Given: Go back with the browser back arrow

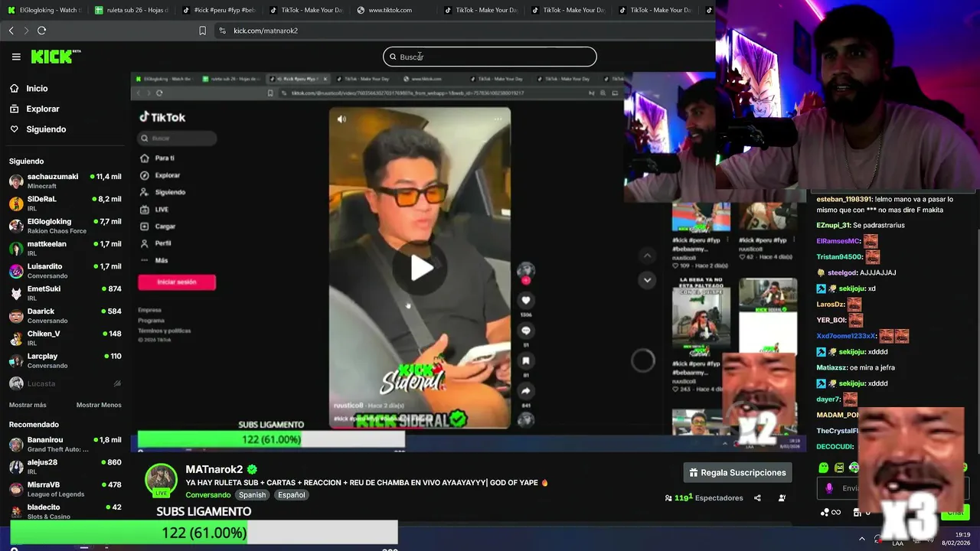Looking at the screenshot, I should [11, 31].
